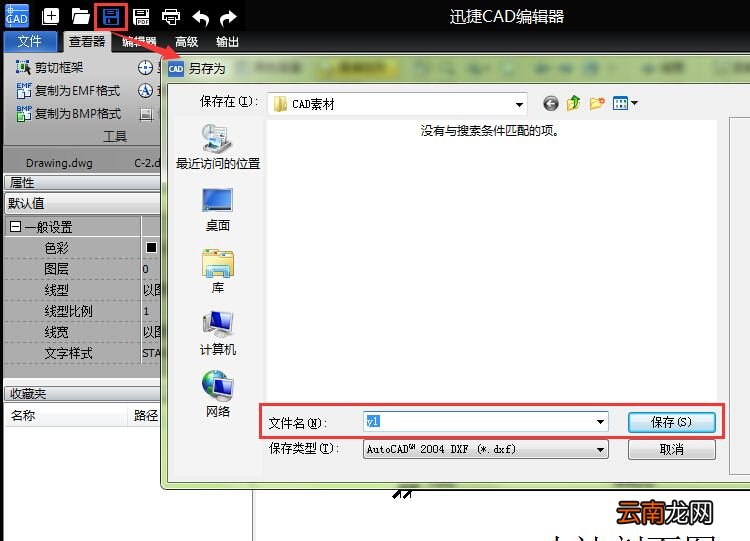Click the 名称 column header in favorites
This screenshot has width=750, height=541.
click(x=66, y=415)
